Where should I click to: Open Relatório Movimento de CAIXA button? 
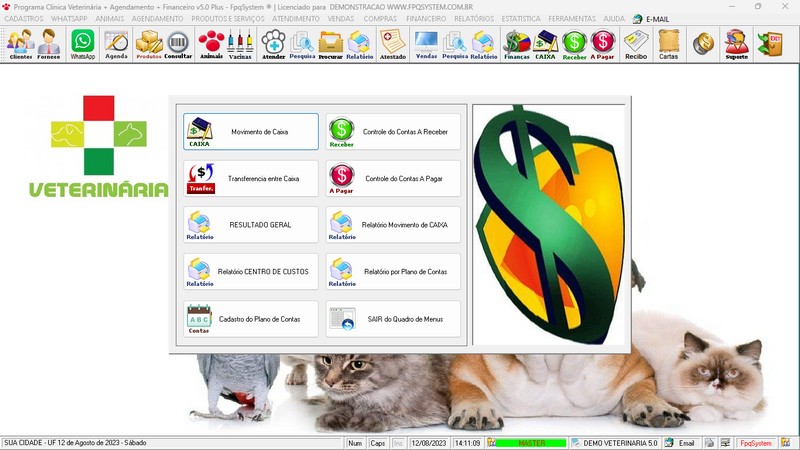pyautogui.click(x=393, y=225)
